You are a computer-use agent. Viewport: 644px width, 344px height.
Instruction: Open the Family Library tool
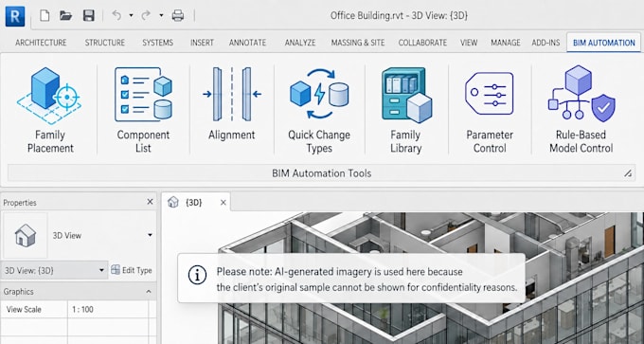coord(405,110)
